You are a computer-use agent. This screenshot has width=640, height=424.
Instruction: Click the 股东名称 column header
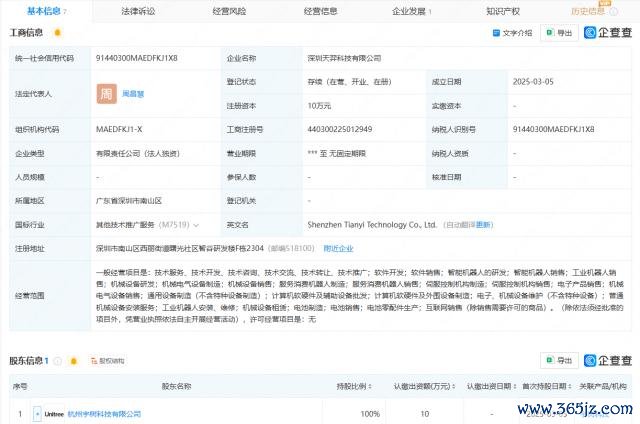176,386
